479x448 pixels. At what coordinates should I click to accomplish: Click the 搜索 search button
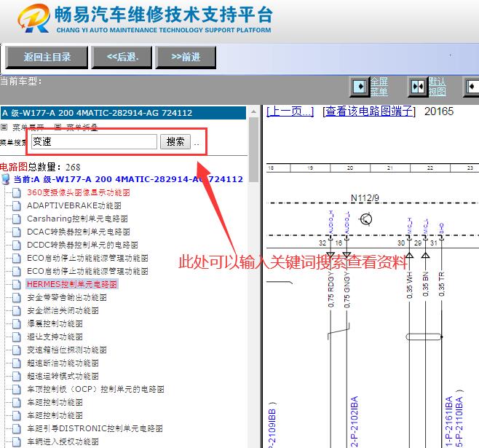point(175,142)
